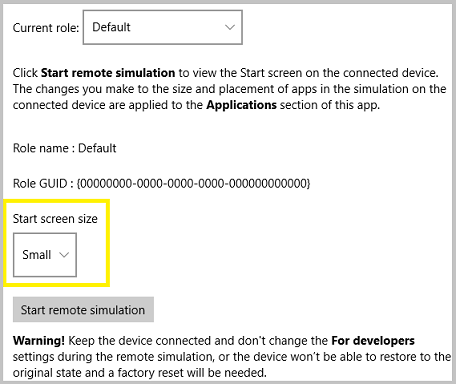Click the Role name : Default line
The width and height of the screenshot is (456, 384).
click(x=65, y=148)
